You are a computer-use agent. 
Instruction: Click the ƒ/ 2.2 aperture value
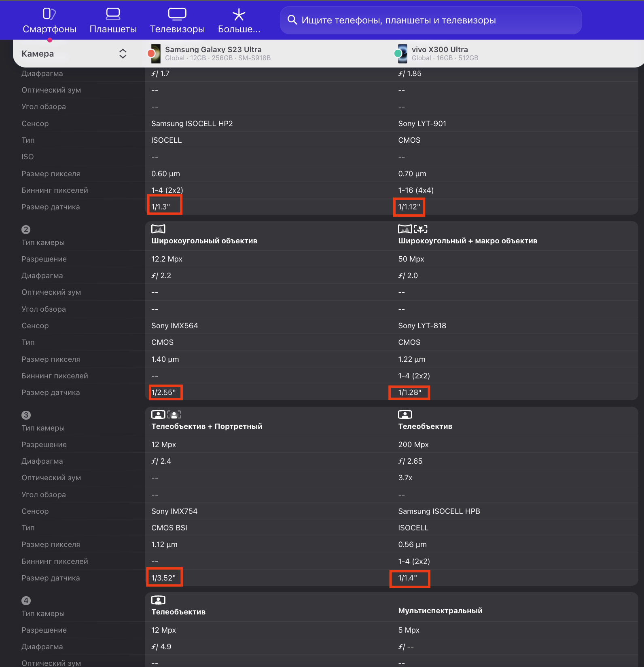[x=161, y=276]
